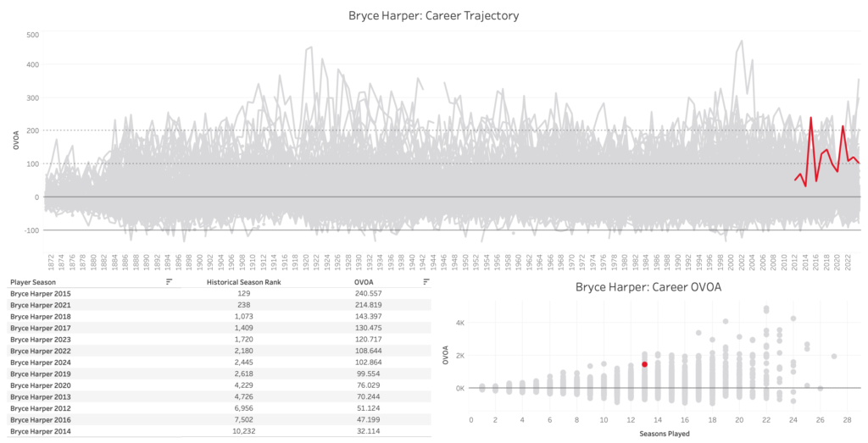Click the rank value 6,956
This screenshot has height=443, width=868.
(243, 408)
